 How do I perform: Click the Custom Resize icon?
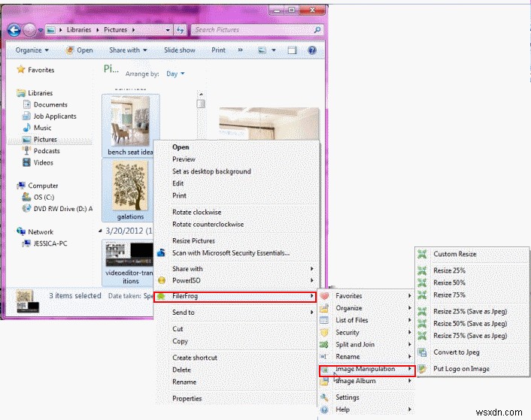422,254
